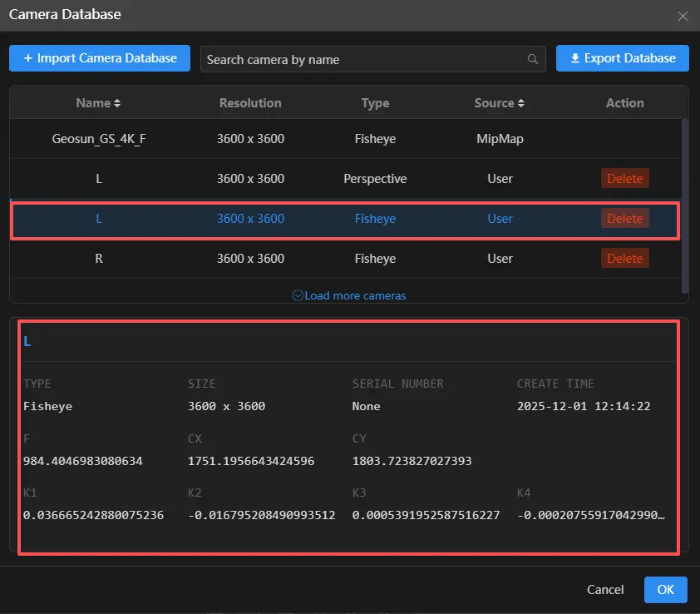Delete the R Fisheye camera
700x614 pixels.
(x=624, y=259)
